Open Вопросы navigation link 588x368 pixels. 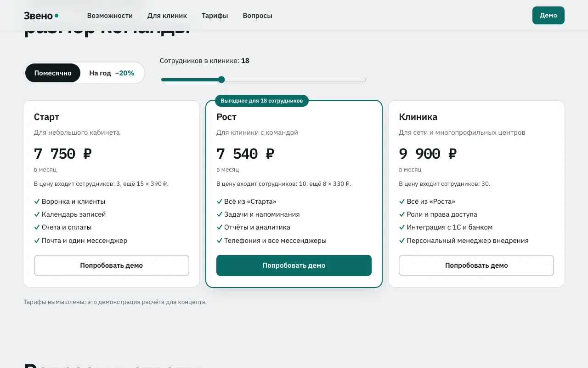click(257, 16)
